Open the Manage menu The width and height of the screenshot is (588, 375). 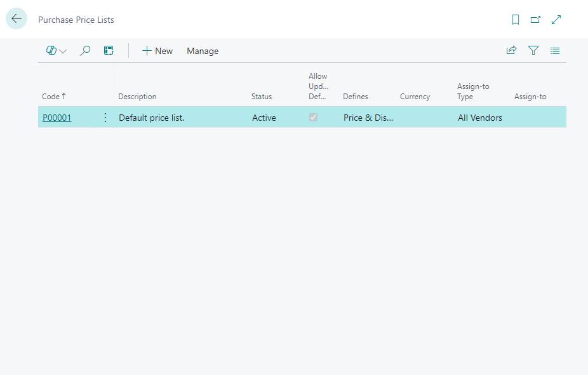coord(203,51)
